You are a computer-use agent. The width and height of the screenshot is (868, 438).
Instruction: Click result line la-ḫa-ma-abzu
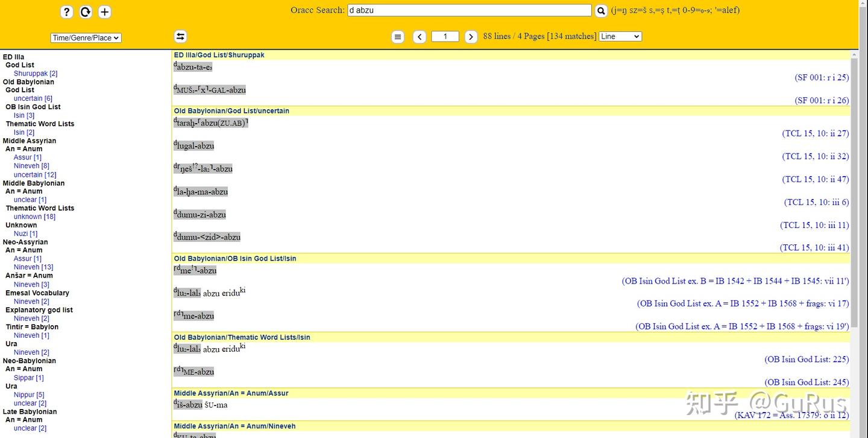click(x=201, y=191)
